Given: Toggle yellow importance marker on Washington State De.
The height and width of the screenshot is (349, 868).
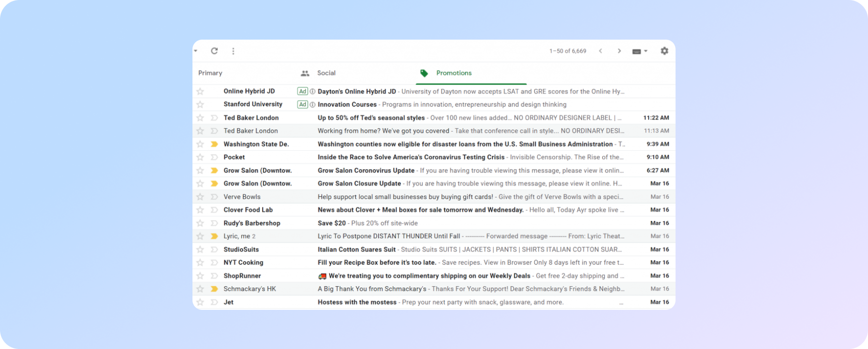Looking at the screenshot, I should [214, 144].
